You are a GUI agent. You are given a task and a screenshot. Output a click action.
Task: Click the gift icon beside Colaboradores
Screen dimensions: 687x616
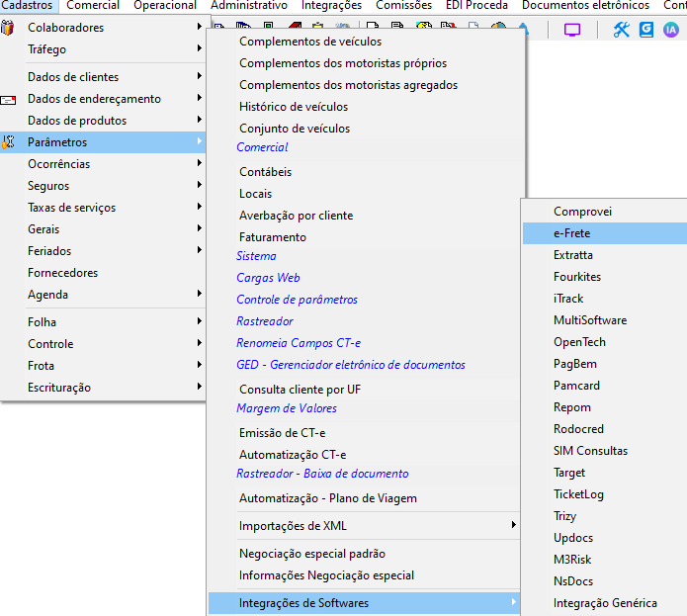pos(8,28)
